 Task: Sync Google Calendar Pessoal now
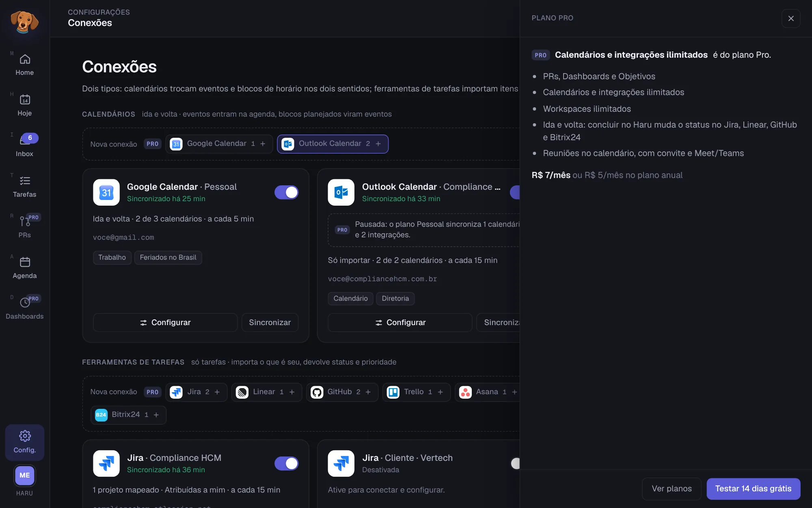(x=270, y=322)
